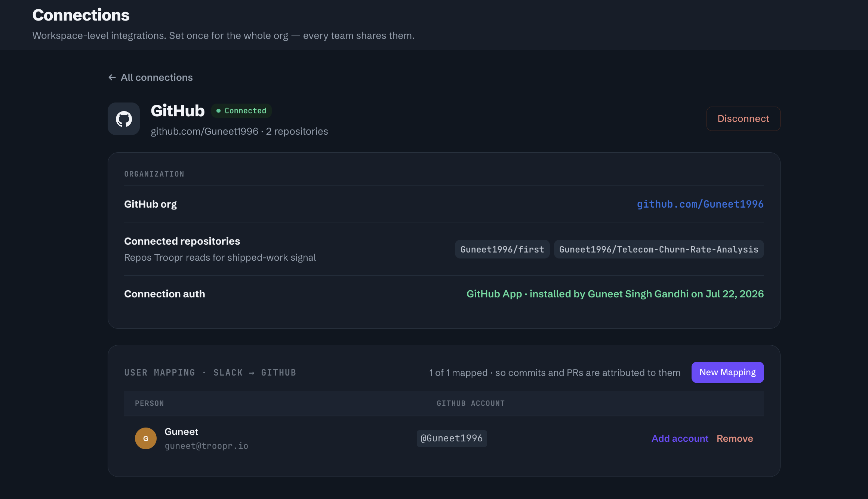Image resolution: width=868 pixels, height=499 pixels.
Task: Click Add account for Guneet
Action: (680, 438)
